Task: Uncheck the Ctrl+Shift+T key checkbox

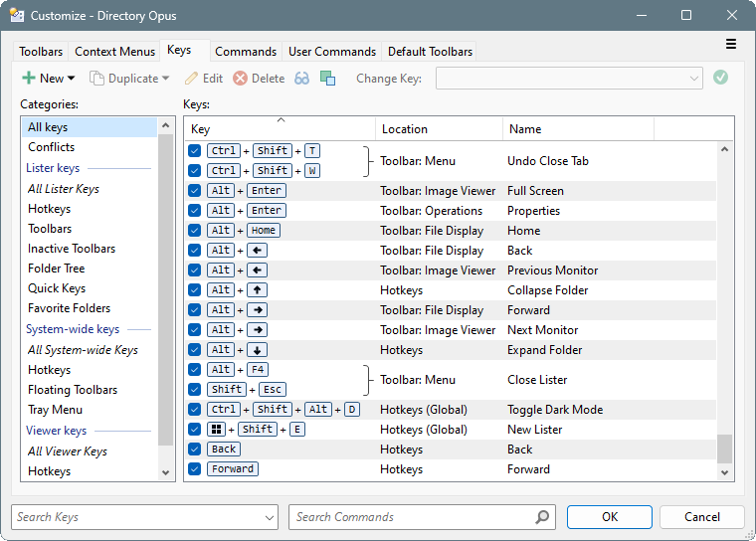Action: (194, 151)
